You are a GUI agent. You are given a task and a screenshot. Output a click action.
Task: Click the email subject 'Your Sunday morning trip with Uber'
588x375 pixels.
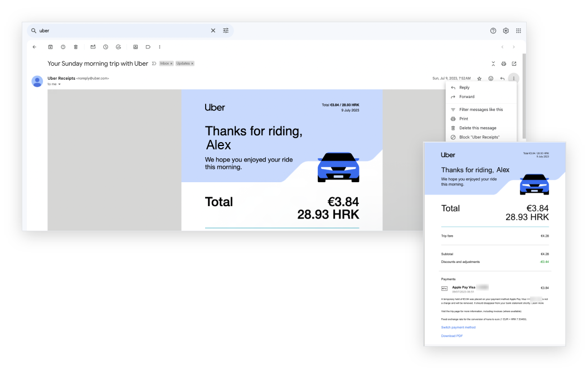coord(98,64)
